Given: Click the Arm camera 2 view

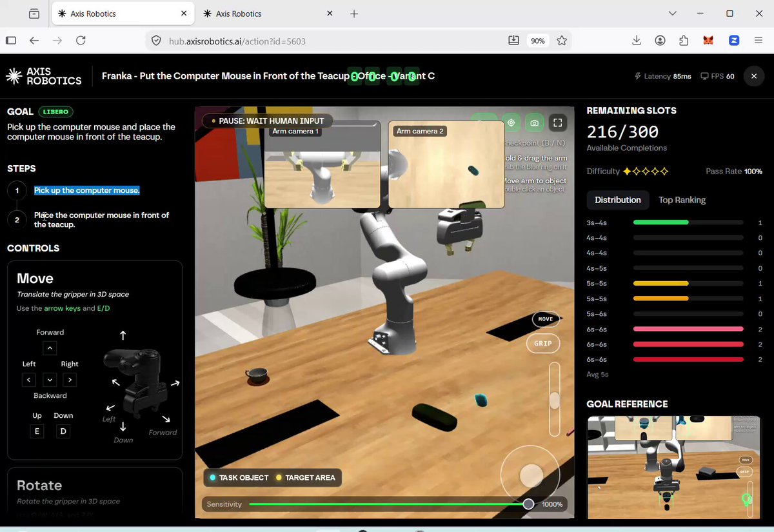Looking at the screenshot, I should [446, 164].
